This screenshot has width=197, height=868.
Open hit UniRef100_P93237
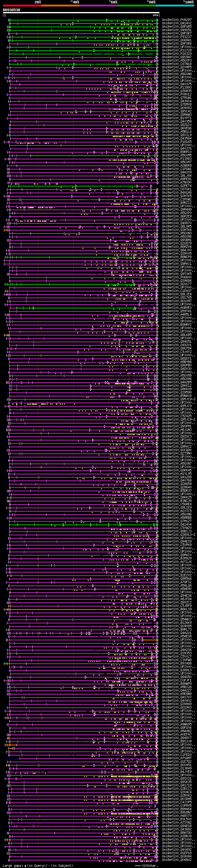pos(176,37)
